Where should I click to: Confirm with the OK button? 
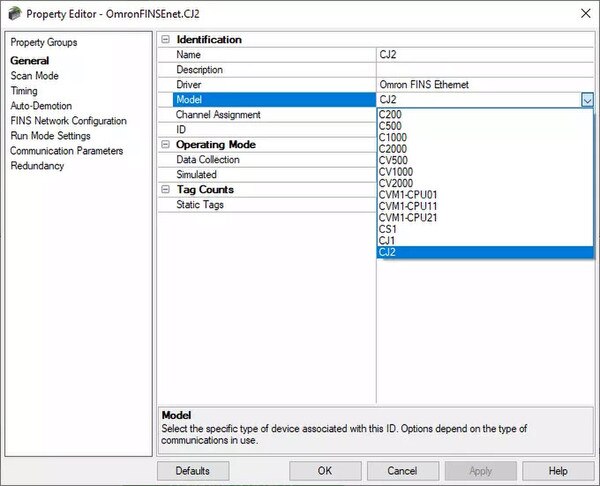click(x=325, y=471)
